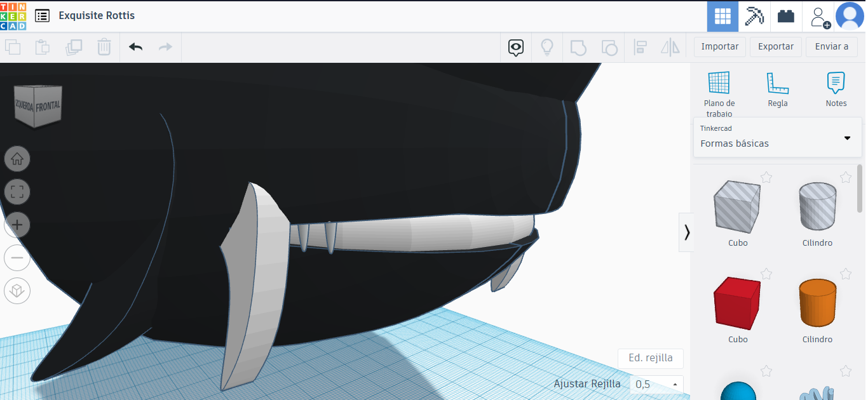Click the Align tool icon

point(641,47)
